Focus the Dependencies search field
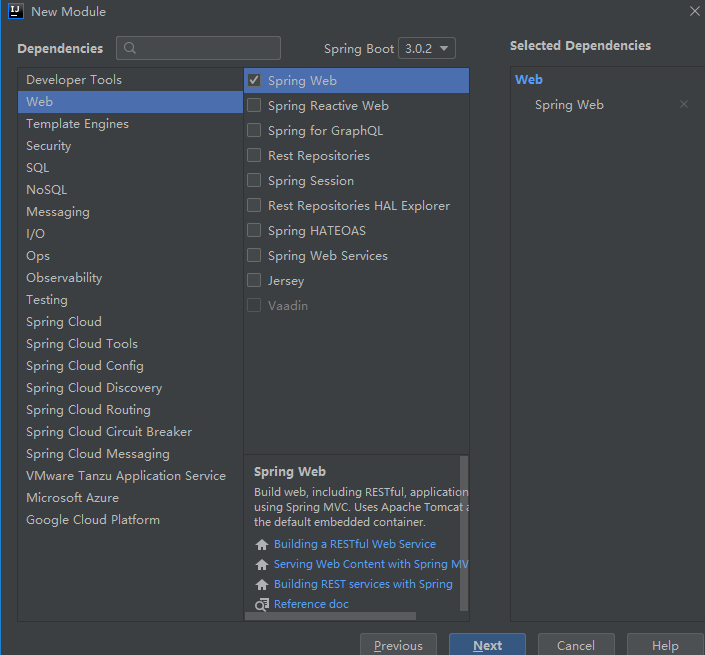The height and width of the screenshot is (655, 705). [x=198, y=48]
